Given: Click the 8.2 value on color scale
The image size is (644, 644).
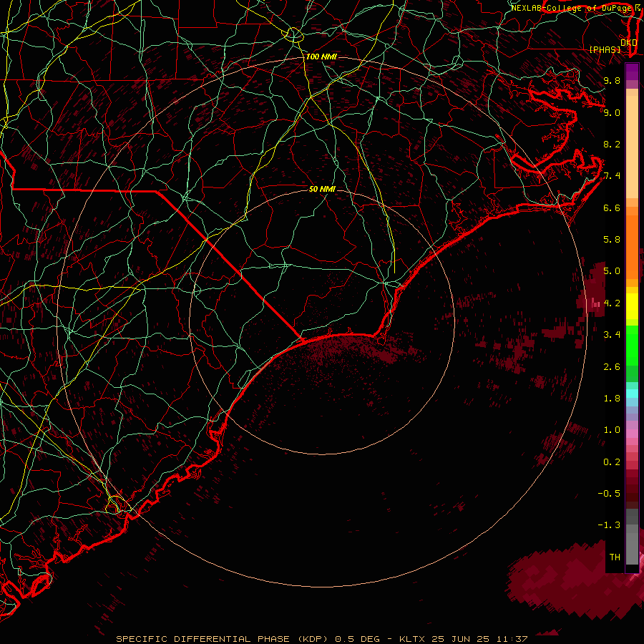Looking at the screenshot, I should [612, 144].
